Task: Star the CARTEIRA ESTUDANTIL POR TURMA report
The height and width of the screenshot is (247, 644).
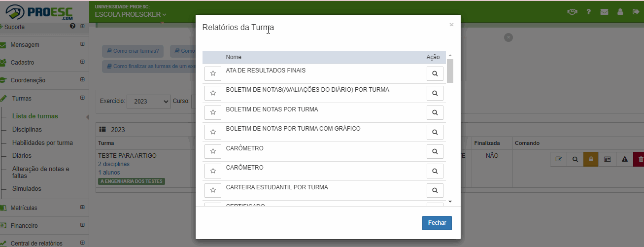Action: click(213, 190)
